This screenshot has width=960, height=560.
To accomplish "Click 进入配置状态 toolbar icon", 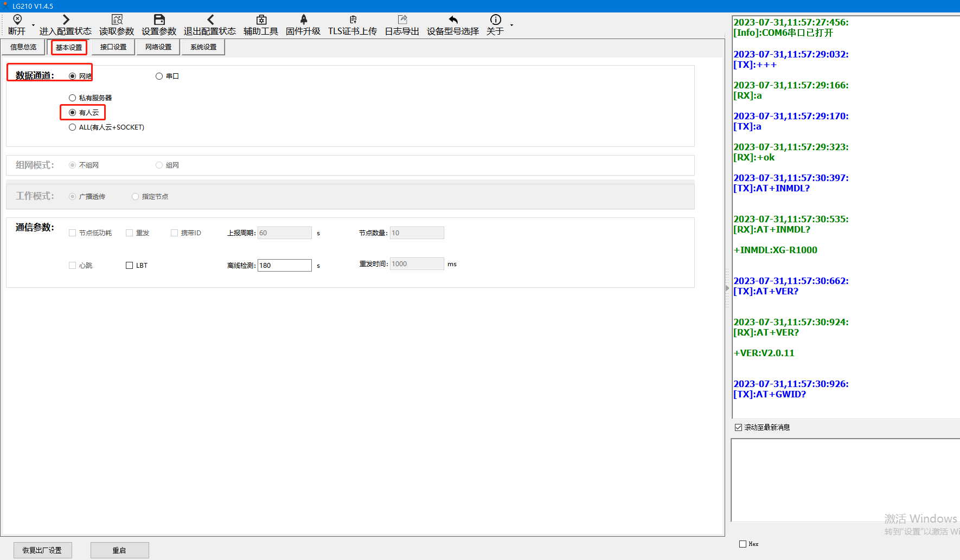I will click(x=66, y=20).
